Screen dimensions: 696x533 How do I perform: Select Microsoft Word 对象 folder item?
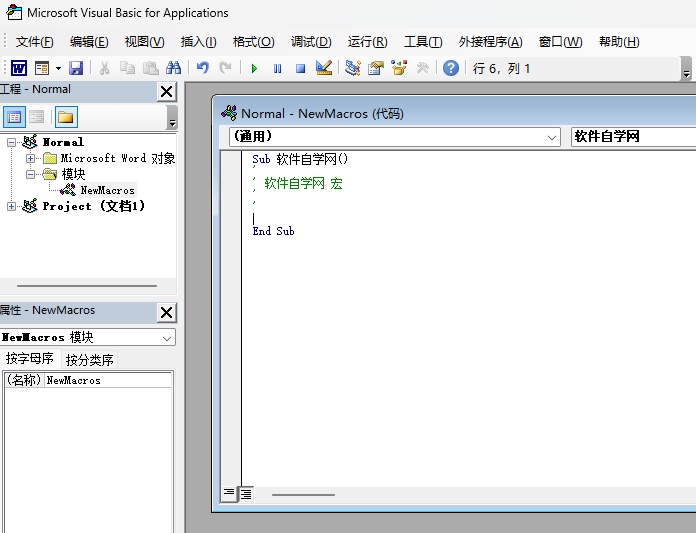point(118,158)
